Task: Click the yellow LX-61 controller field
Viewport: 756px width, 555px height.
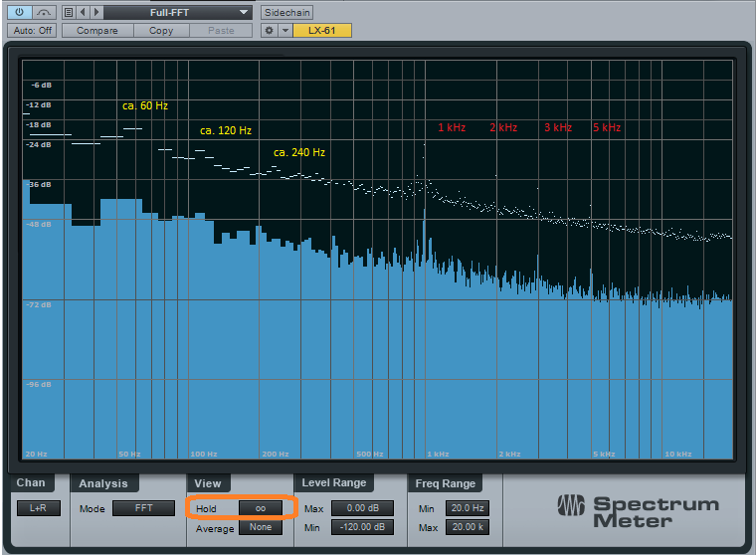Action: pos(322,31)
